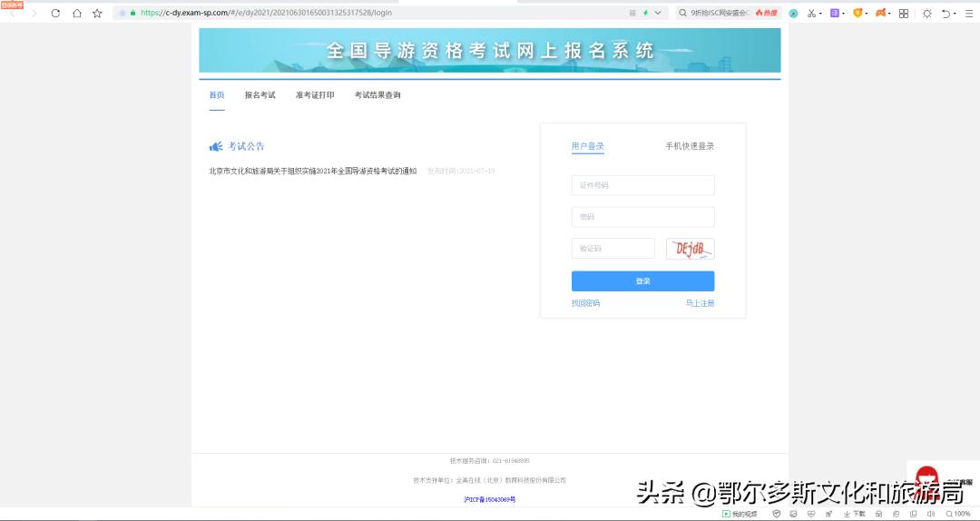Viewport: 980px width, 521px height.
Task: Switch to the 用户登录 tab
Action: (x=587, y=146)
